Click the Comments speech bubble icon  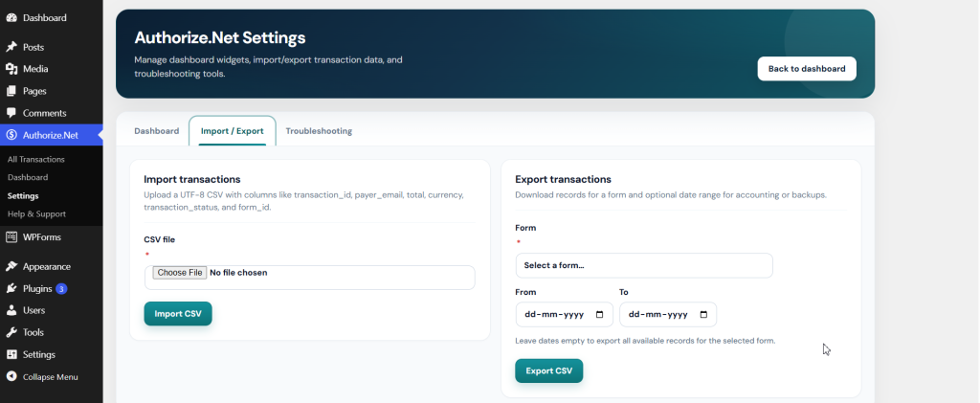11,113
